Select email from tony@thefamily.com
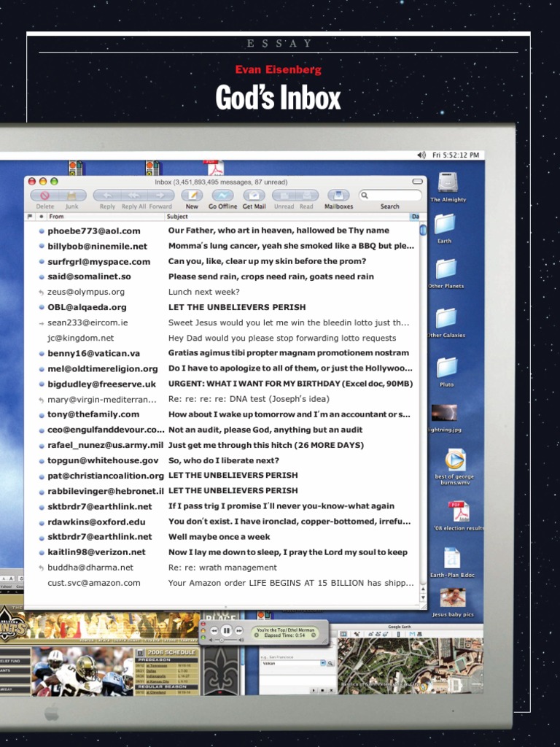 point(223,414)
